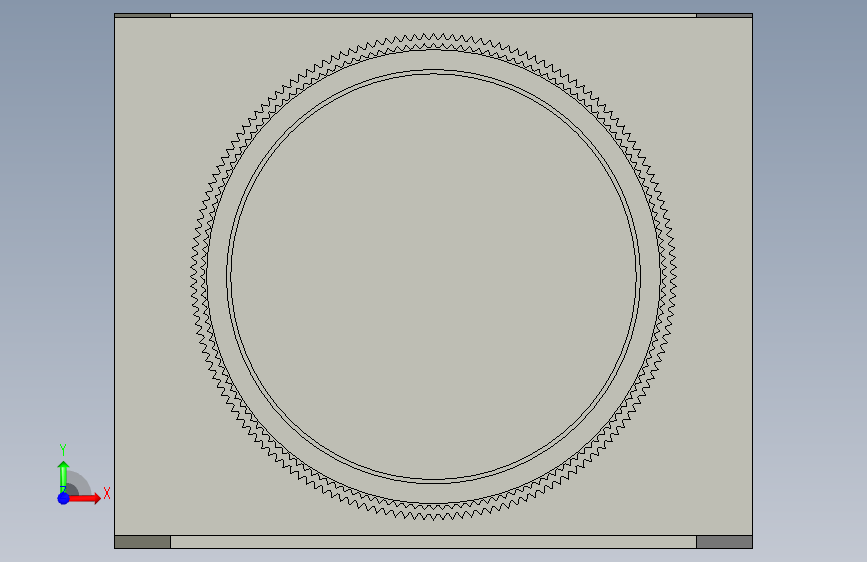The image size is (867, 562).
Task: Select the dark bottom-left corner block of the part
Action: (x=143, y=542)
